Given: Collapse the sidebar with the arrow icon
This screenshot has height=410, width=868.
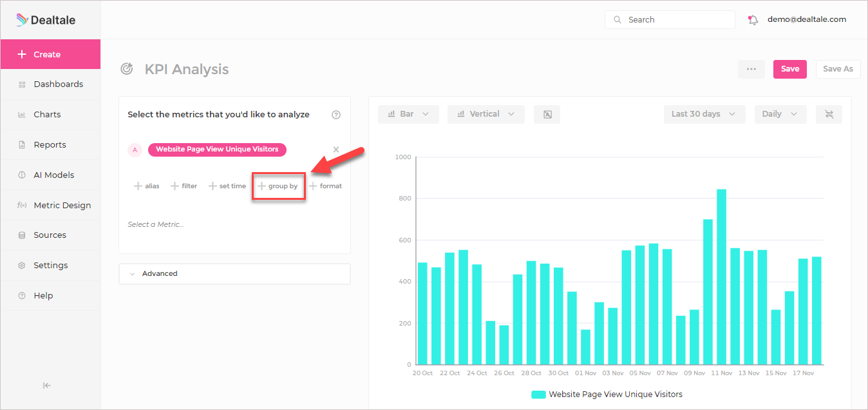Looking at the screenshot, I should 47,386.
